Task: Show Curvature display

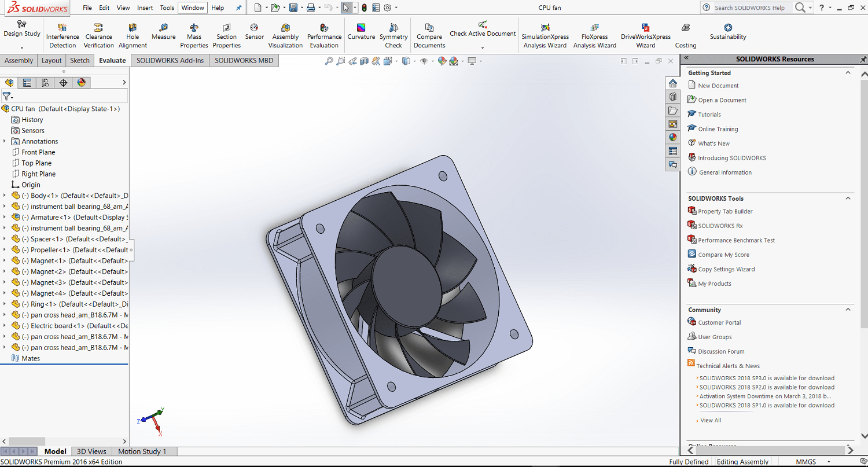Action: 361,32
